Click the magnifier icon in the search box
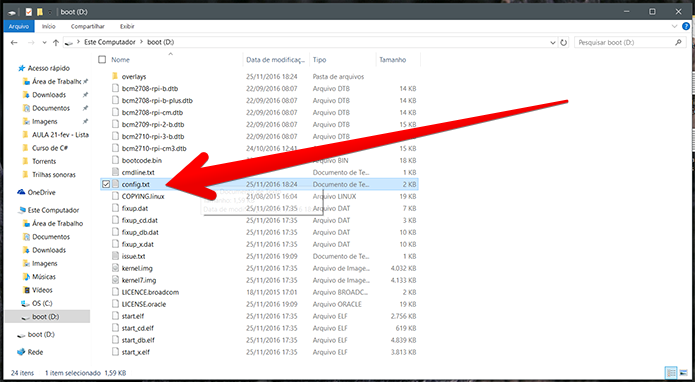Screen dimensions: 695x382 (678, 43)
